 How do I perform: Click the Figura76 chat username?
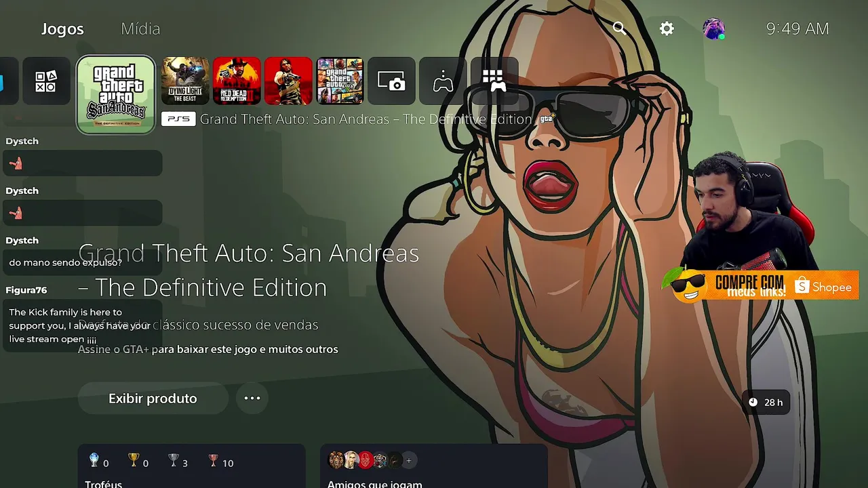coord(26,290)
